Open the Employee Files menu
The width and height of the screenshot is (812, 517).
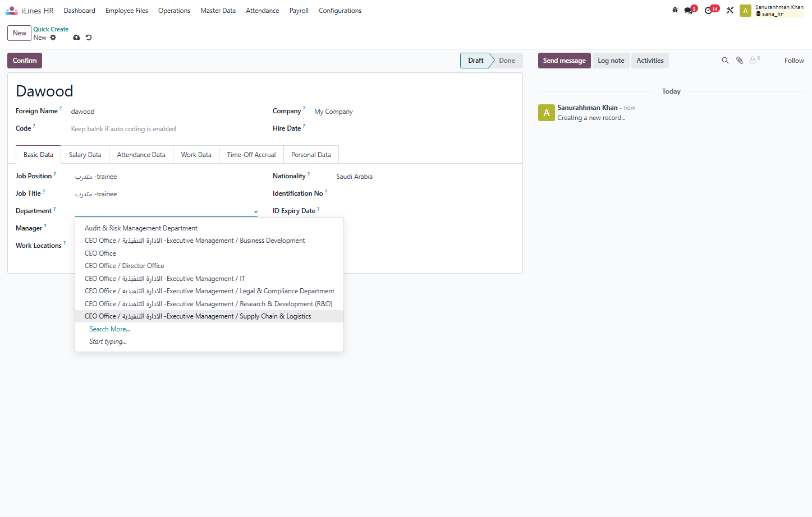[127, 11]
